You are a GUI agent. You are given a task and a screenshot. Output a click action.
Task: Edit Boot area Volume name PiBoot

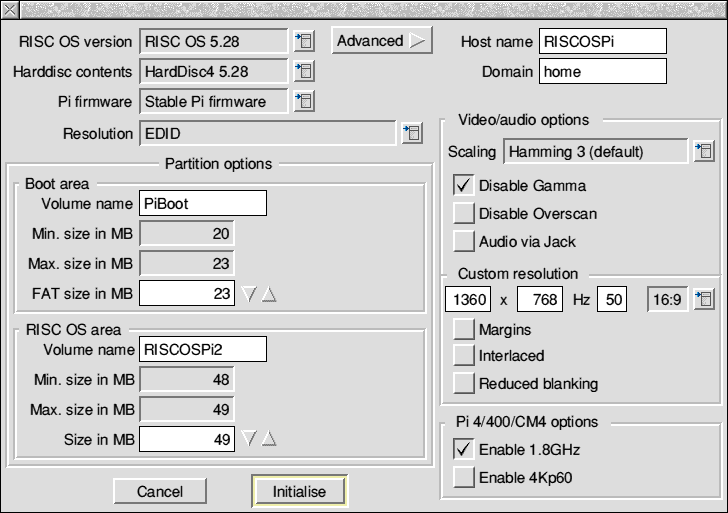coord(203,203)
